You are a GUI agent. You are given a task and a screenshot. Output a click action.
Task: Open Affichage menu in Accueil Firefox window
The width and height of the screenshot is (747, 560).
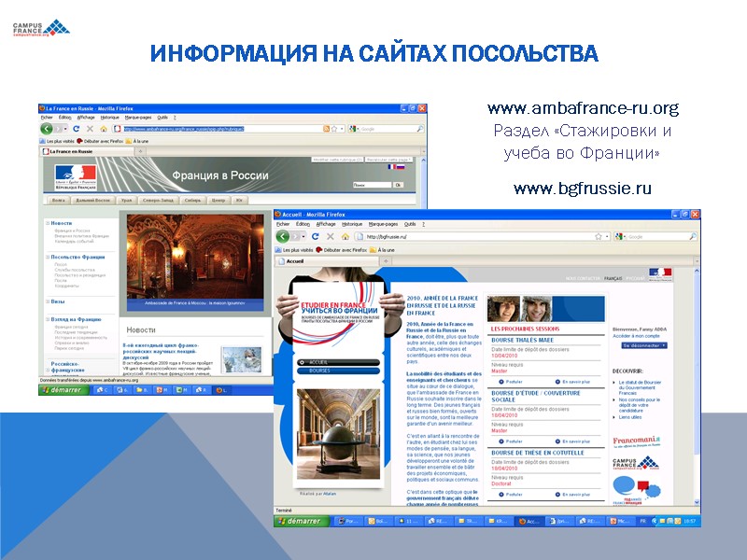pyautogui.click(x=326, y=224)
